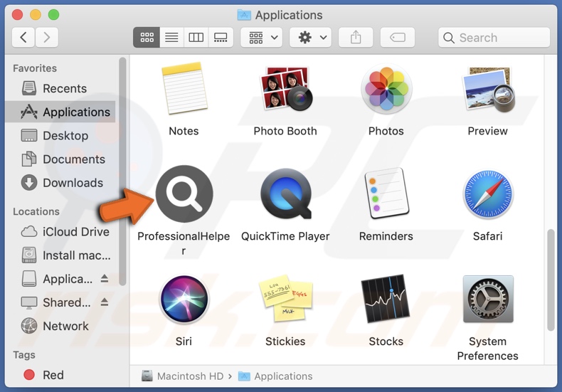
Task: Eject the Shared... location
Action: [x=105, y=302]
